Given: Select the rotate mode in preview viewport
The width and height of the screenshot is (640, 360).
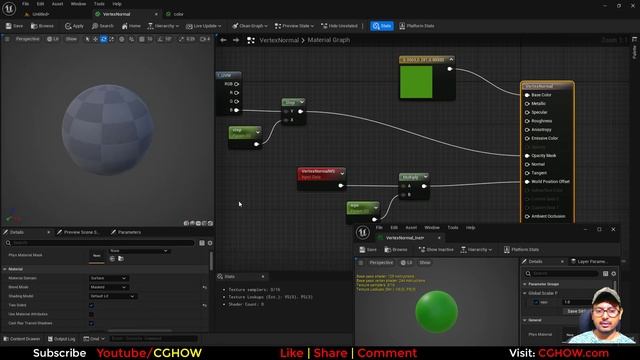Looking at the screenshot, I should 104,39.
